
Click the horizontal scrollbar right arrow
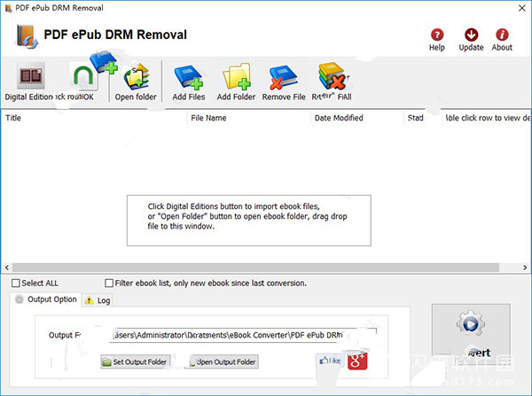point(525,268)
